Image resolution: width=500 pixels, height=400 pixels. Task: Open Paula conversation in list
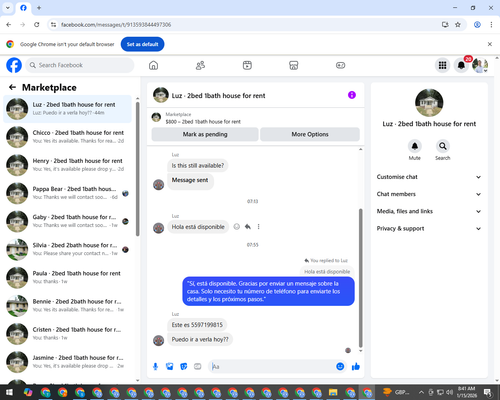pos(68,277)
